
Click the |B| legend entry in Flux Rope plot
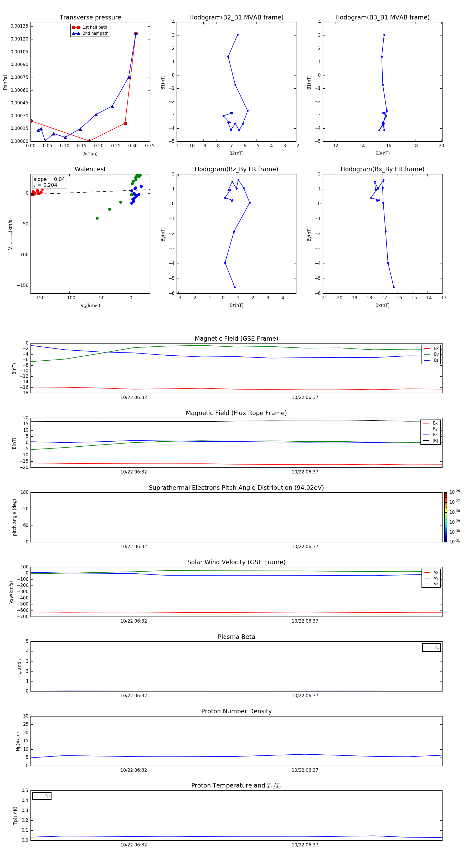[431, 441]
